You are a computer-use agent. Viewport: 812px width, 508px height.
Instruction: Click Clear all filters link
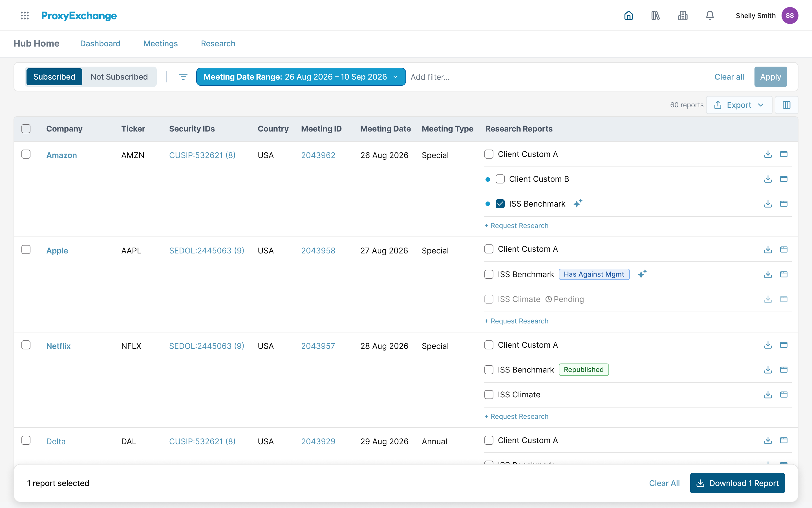729,77
